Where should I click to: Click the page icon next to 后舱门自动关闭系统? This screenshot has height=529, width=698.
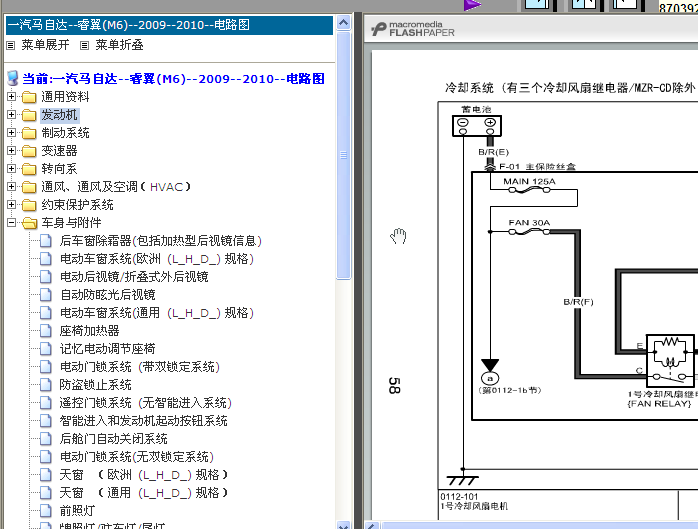point(45,439)
